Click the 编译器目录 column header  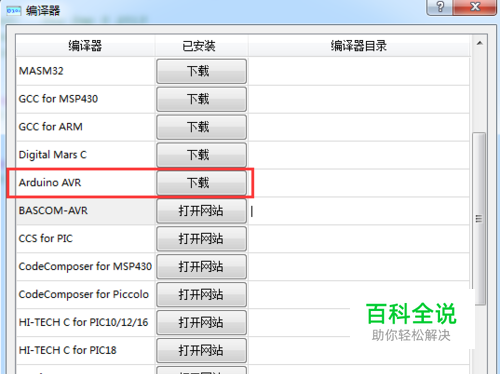tap(359, 46)
